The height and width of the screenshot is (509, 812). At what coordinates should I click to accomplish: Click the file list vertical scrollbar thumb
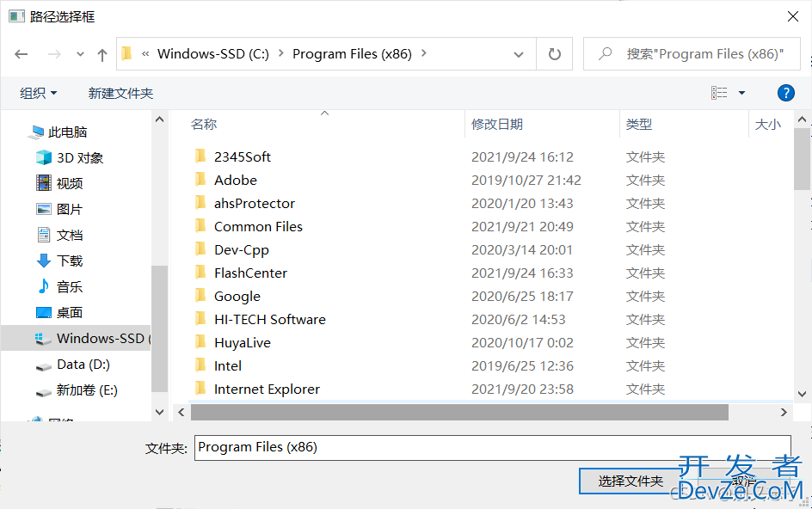click(803, 159)
